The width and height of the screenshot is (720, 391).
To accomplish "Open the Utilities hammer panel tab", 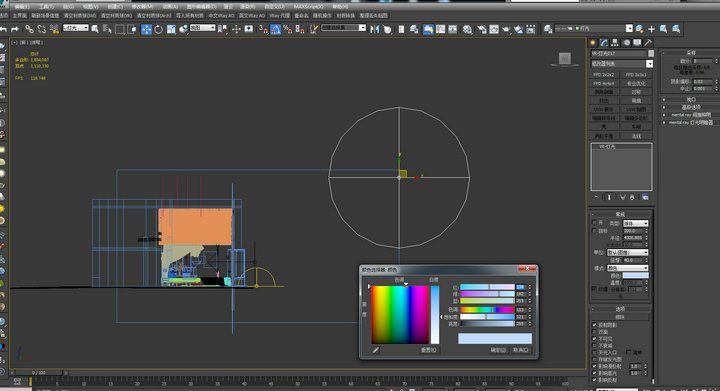I will point(648,43).
